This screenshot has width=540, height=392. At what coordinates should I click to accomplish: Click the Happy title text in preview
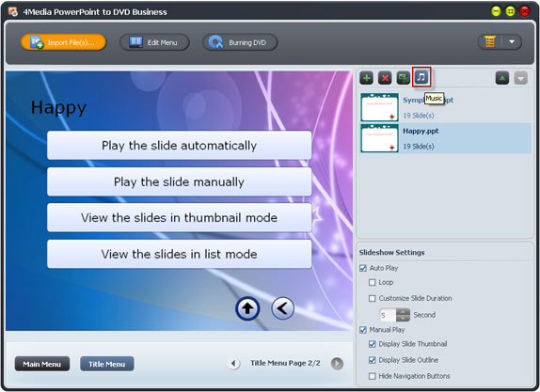click(x=58, y=108)
